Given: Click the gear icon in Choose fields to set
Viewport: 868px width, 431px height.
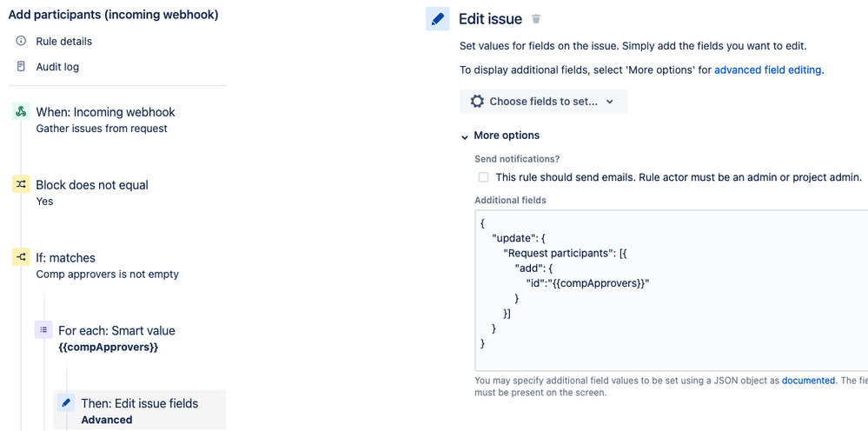Looking at the screenshot, I should click(x=477, y=102).
